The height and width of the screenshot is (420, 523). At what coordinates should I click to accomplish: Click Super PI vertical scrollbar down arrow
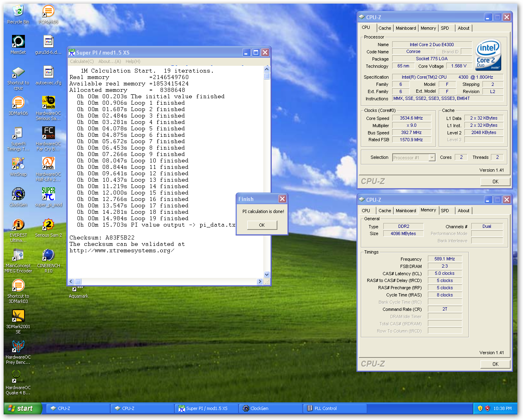pos(267,274)
